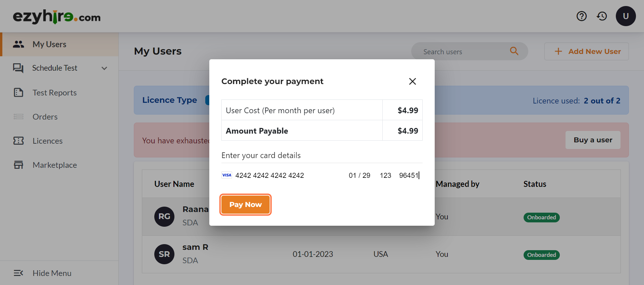This screenshot has width=644, height=285.
Task: Open the help question mark icon
Action: (x=582, y=16)
